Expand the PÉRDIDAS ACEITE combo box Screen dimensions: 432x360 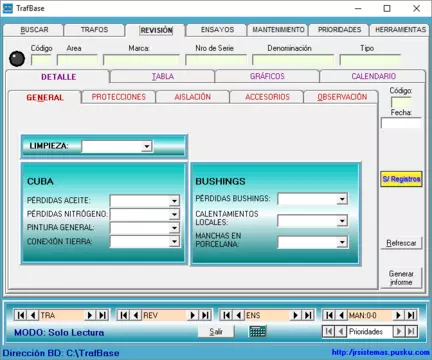click(x=174, y=201)
